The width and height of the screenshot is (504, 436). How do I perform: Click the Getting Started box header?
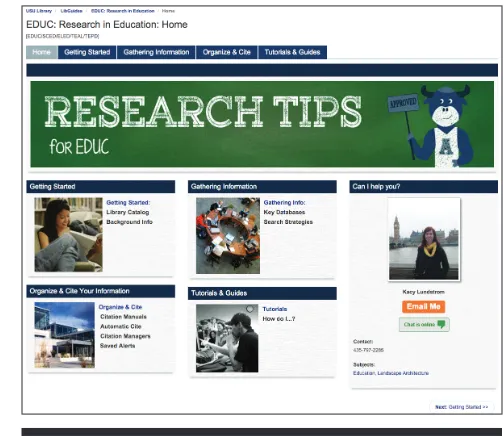pos(101,187)
